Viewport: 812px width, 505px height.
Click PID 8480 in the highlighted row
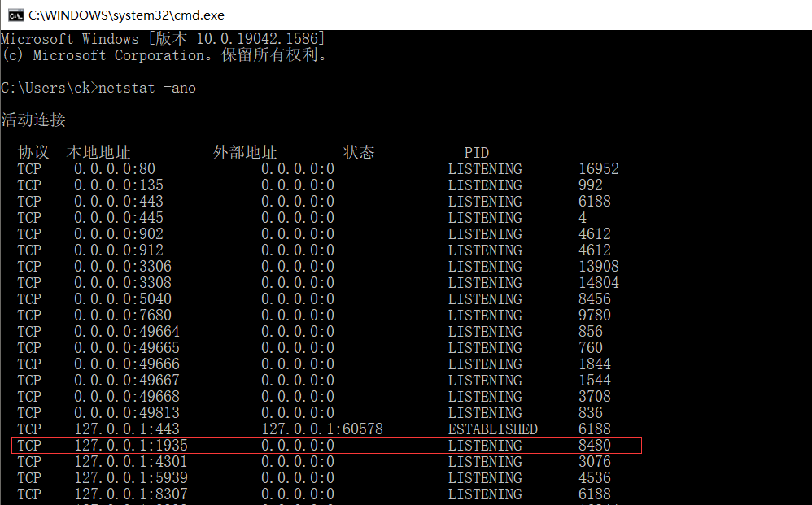click(595, 445)
